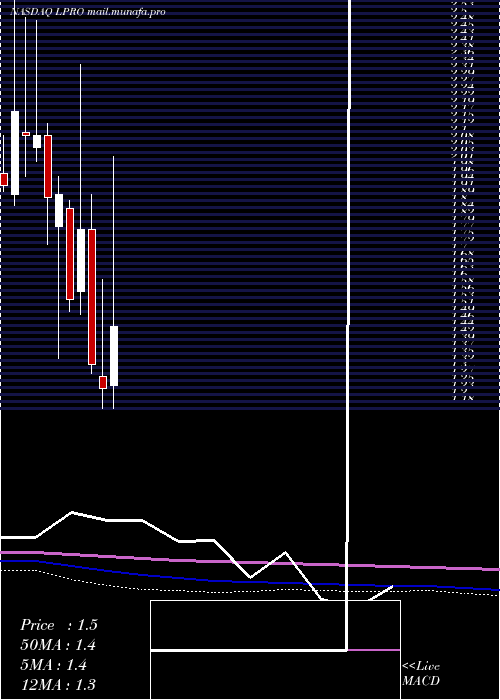Image resolution: width=500 pixels, height=700 pixels.
Task: Click the '12MA : 1.3' label
Action: pyautogui.click(x=58, y=685)
